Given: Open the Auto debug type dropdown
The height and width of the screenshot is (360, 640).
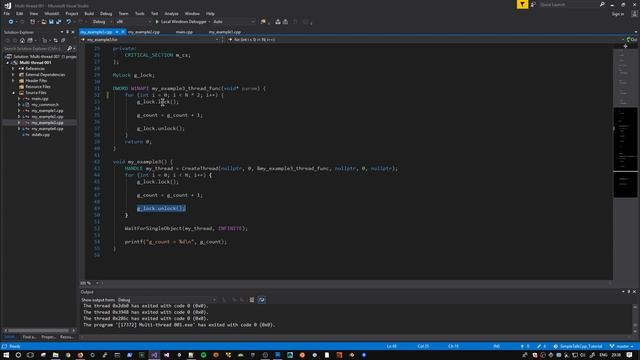Looking at the screenshot, I should pos(233,22).
